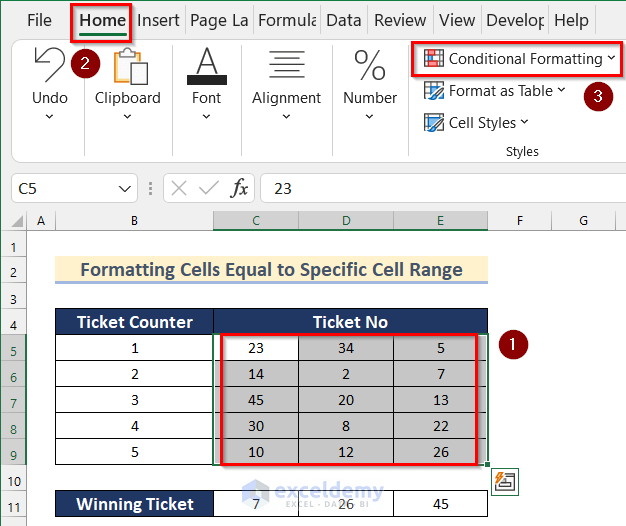This screenshot has width=626, height=526.
Task: Click the Insert Function fx icon
Action: click(240, 188)
